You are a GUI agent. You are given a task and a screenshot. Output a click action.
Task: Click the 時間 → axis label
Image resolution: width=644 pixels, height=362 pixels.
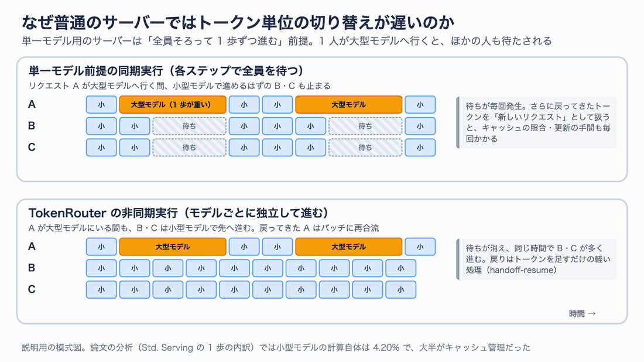pos(583,313)
